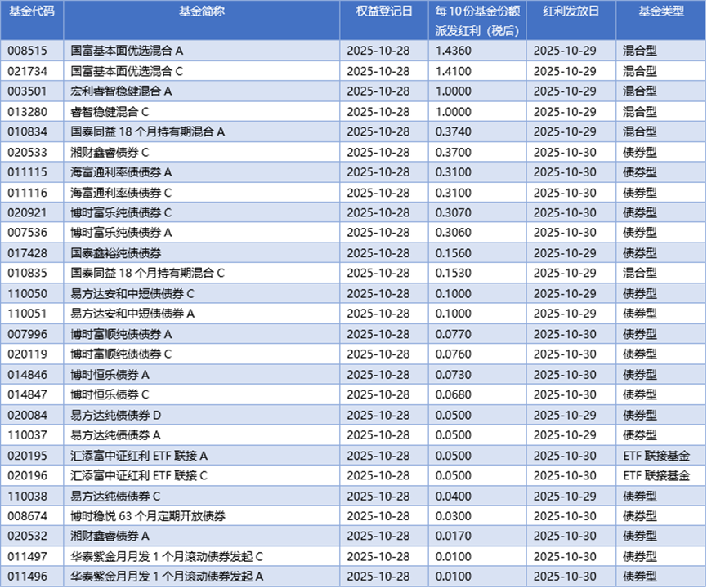Select fund name 易方达纯债债券 D
Screen dimensions: 707x588
pyautogui.click(x=115, y=416)
